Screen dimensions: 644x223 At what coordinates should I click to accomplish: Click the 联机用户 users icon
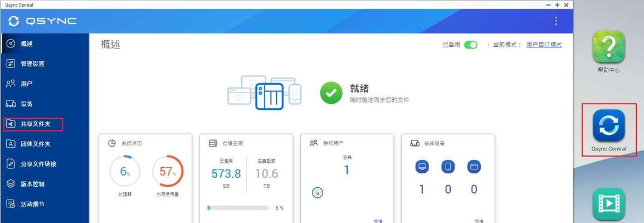[x=314, y=143]
